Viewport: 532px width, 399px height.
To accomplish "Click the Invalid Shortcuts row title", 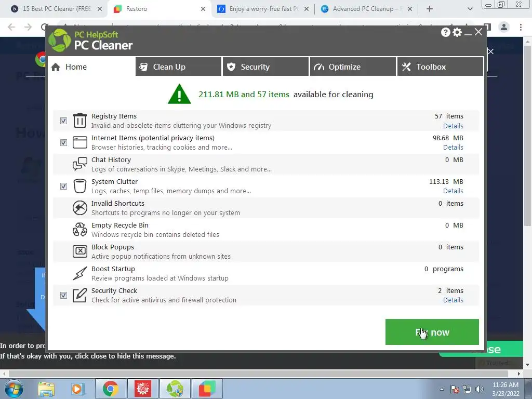I will tap(118, 203).
